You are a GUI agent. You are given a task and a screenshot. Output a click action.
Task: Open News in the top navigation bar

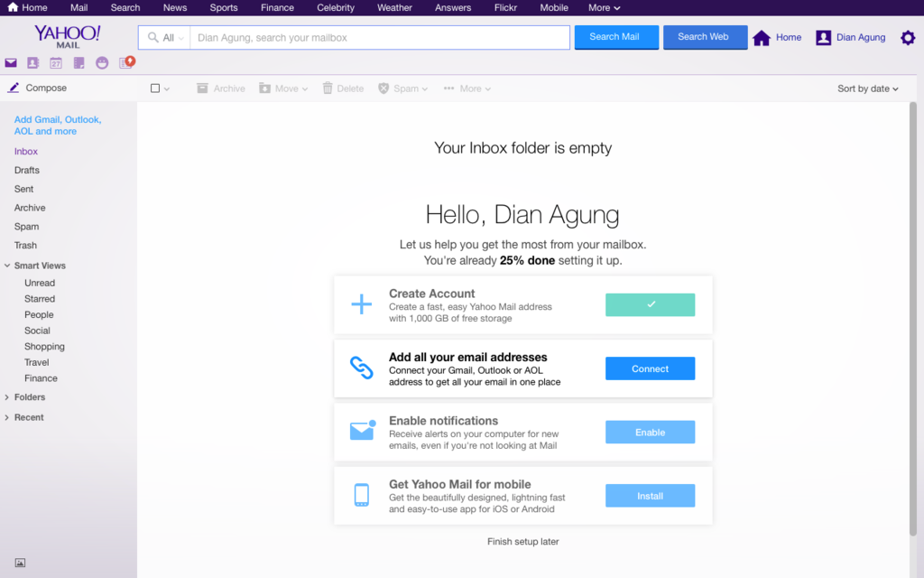(x=175, y=7)
